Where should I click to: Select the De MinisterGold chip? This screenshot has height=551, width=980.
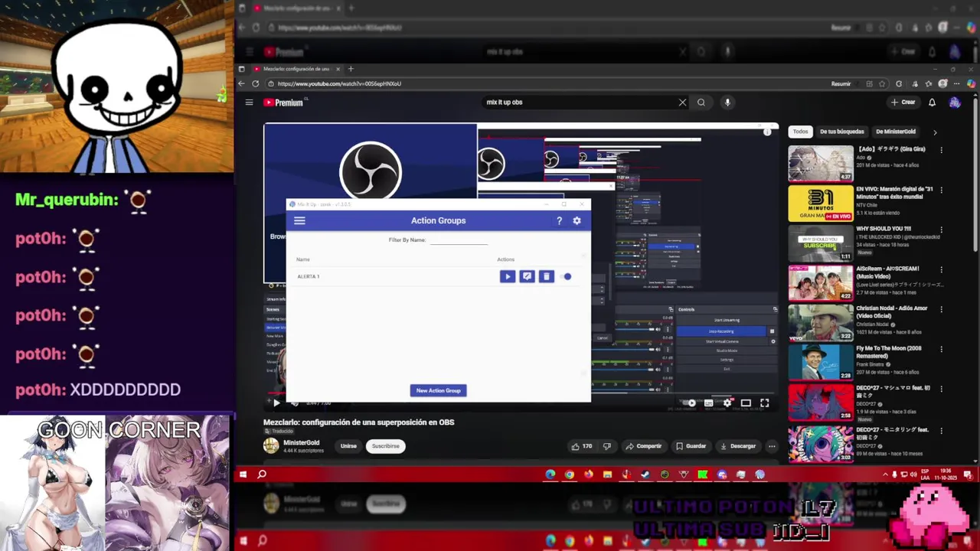tap(895, 132)
